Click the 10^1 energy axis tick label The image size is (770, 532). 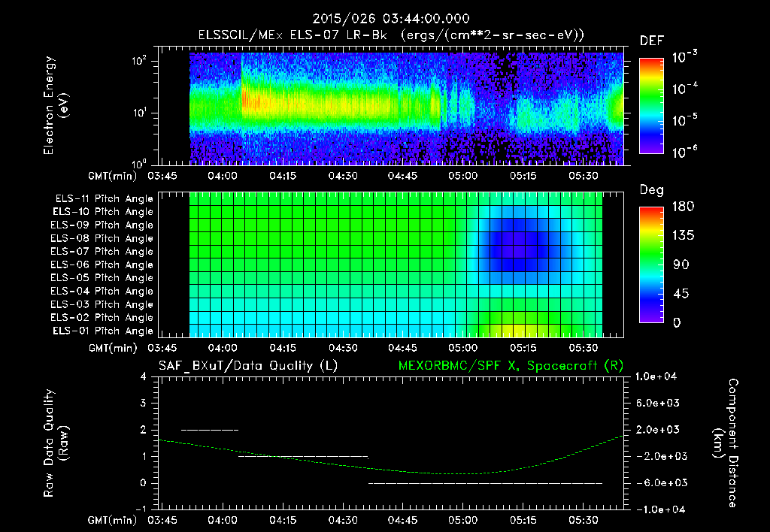(139, 113)
